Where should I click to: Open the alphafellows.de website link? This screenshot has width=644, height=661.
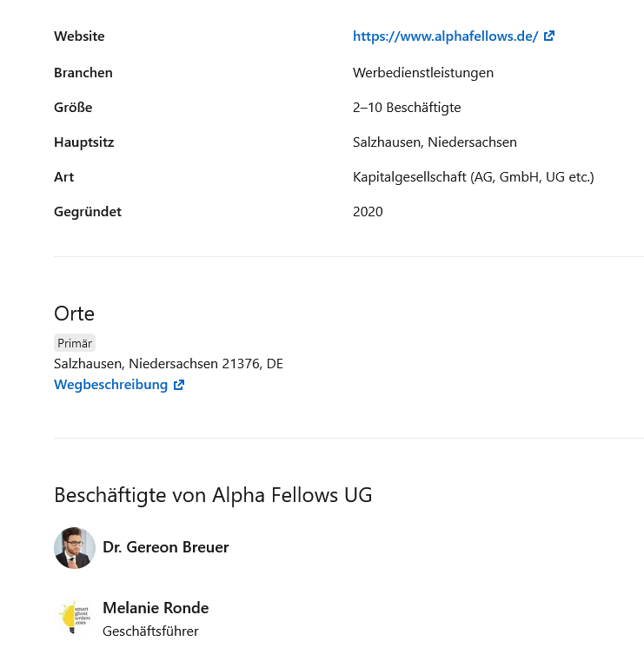pyautogui.click(x=445, y=36)
